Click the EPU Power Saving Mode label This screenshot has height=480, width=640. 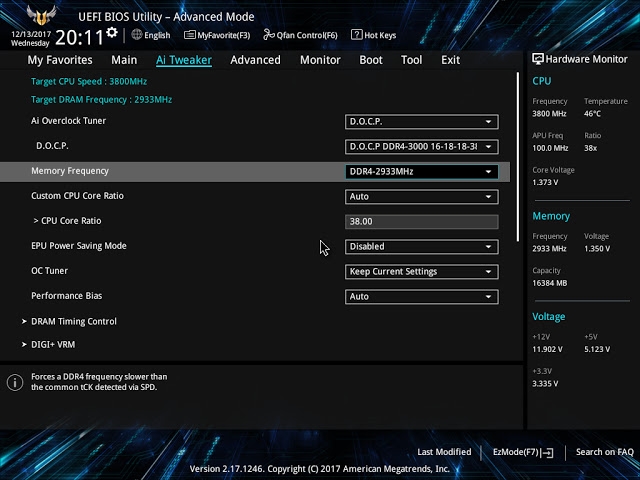coord(79,246)
